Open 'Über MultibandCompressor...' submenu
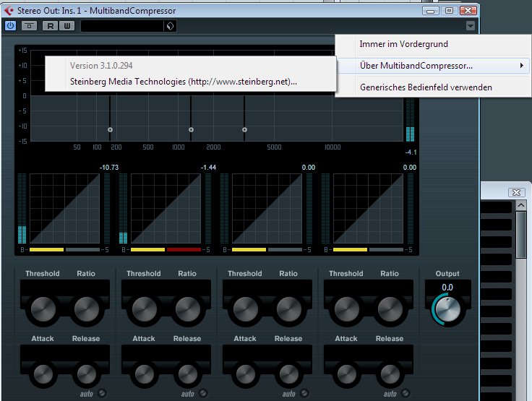The image size is (532, 401). (433, 66)
